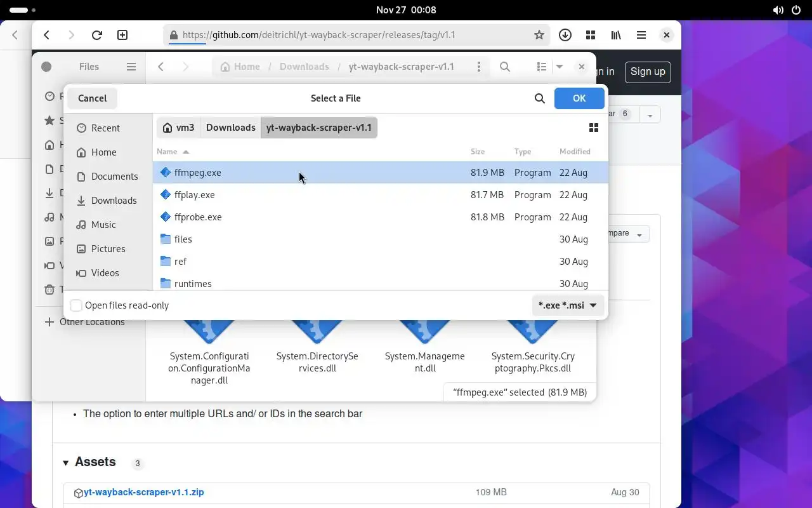Select ffprobe.exe in the file list
Image resolution: width=812 pixels, height=508 pixels.
coord(381,217)
